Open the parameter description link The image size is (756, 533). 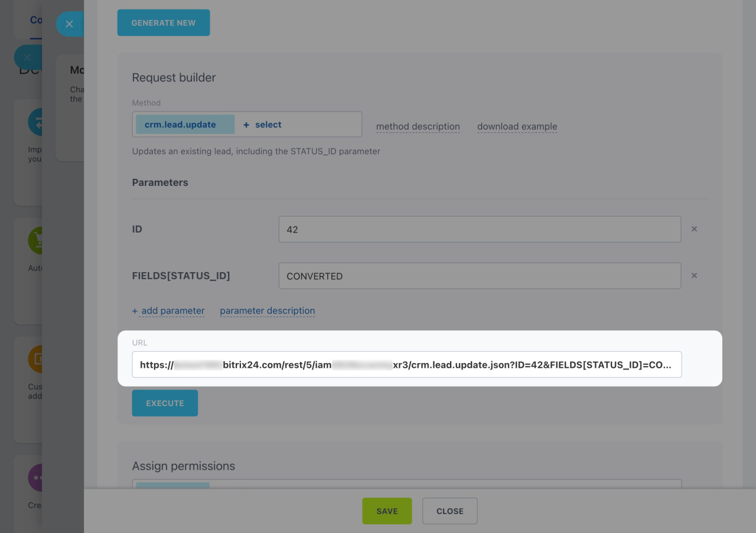point(267,310)
